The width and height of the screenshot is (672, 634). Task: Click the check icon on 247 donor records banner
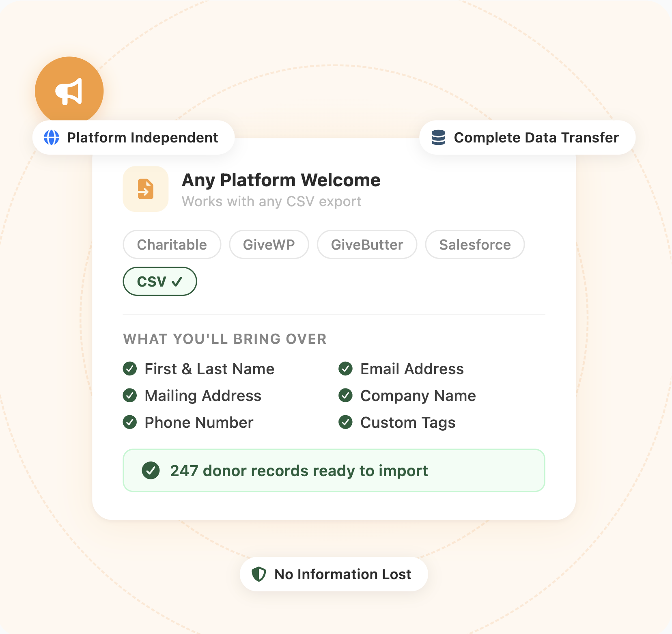[151, 471]
